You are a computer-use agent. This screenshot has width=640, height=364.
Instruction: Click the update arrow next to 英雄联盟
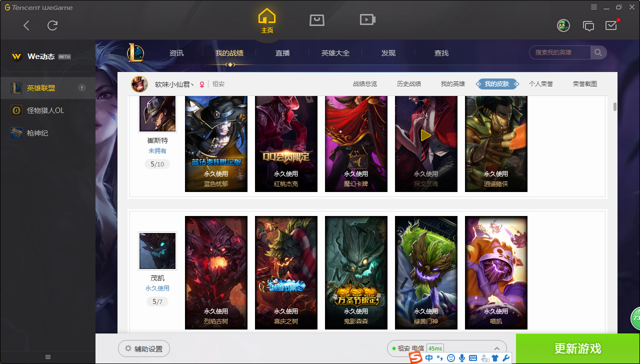pyautogui.click(x=82, y=88)
